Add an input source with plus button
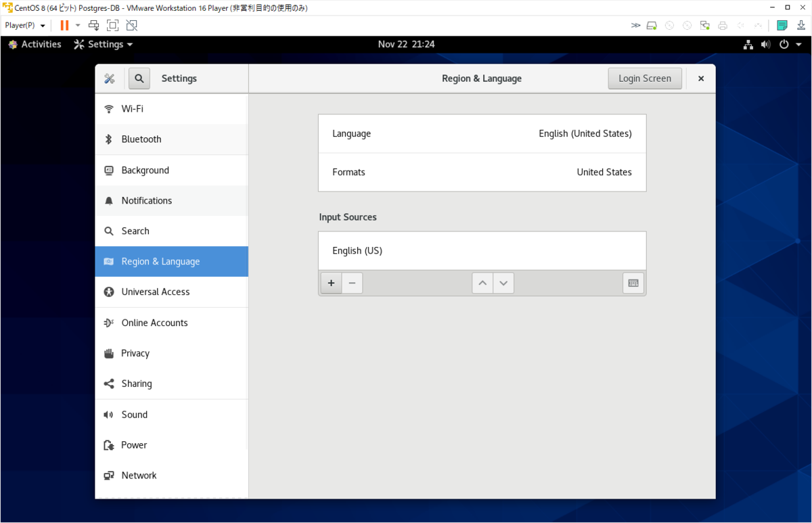The image size is (812, 523). pyautogui.click(x=331, y=283)
